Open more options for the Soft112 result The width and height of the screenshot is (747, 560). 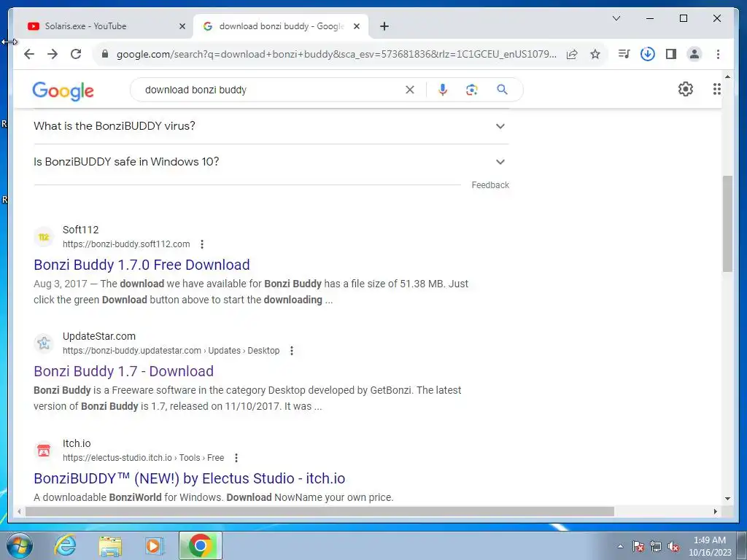[202, 244]
